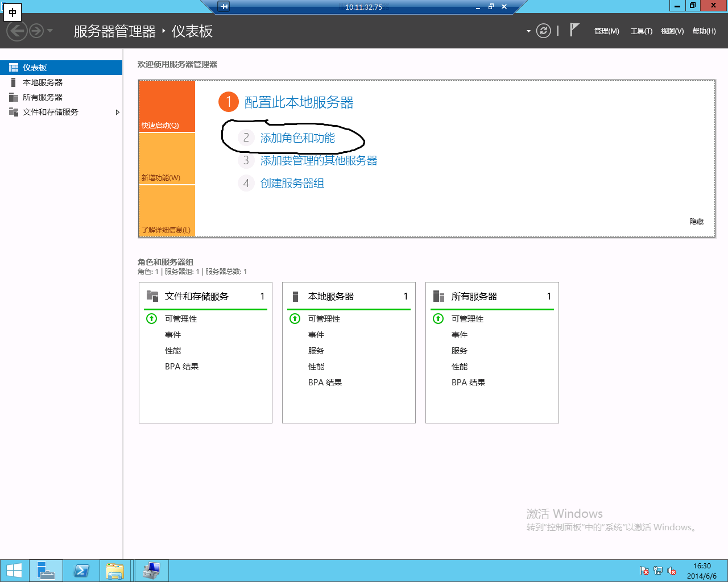Click 所有服务器 tile servers icon
Image resolution: width=728 pixels, height=582 pixels.
439,296
